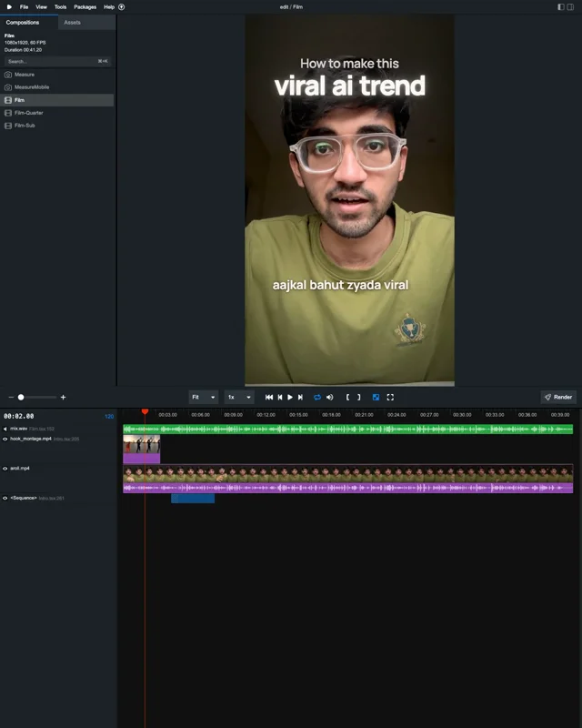Select the MeasureMobile composition
582x728 pixels.
coord(57,87)
